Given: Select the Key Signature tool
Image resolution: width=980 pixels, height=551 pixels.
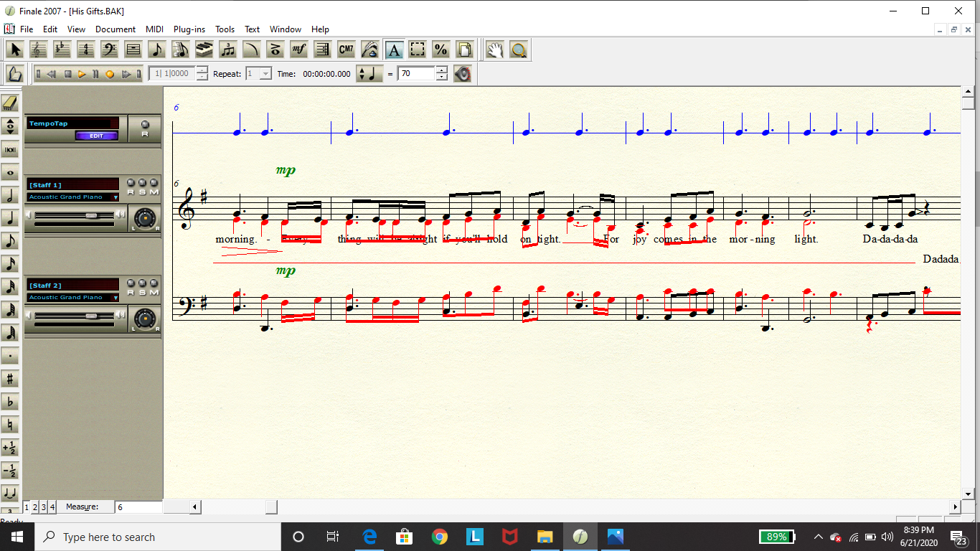Looking at the screenshot, I should point(62,50).
